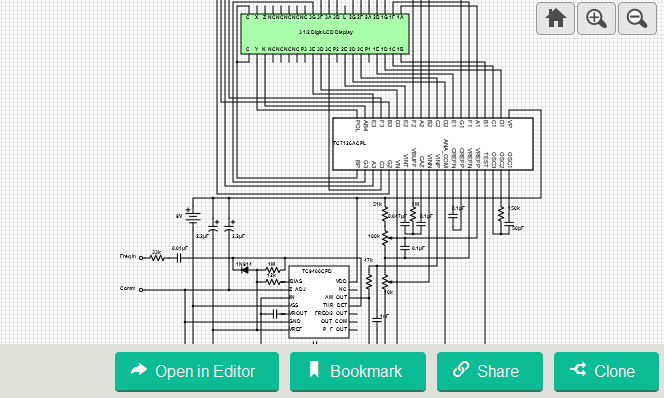Click the Freq In input terminal

tap(141, 258)
